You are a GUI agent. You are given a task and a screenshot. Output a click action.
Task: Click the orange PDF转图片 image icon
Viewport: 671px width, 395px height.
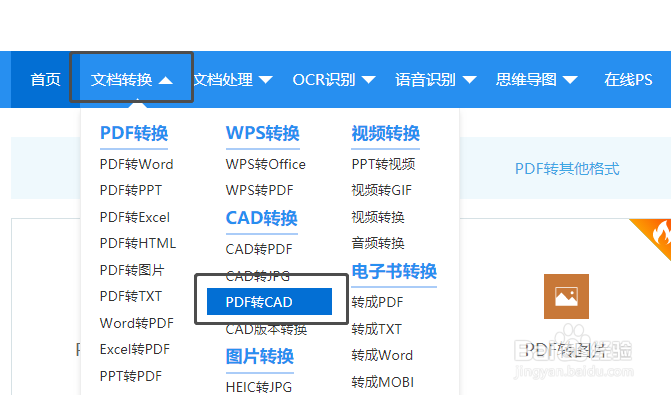coord(566,296)
